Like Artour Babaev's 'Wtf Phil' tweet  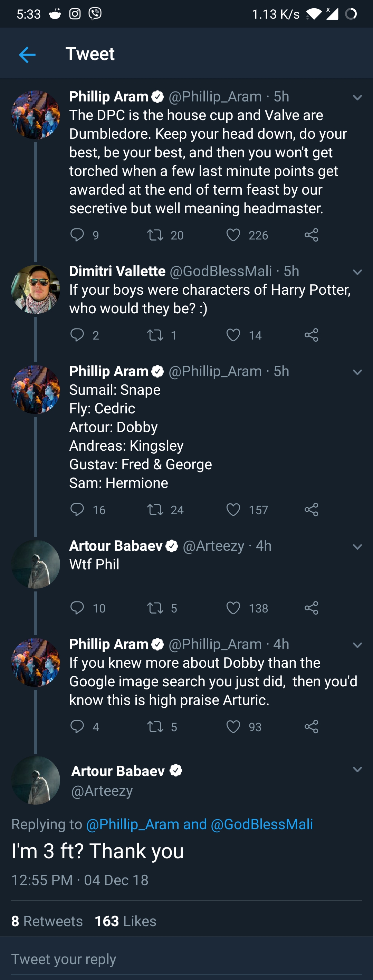click(235, 608)
